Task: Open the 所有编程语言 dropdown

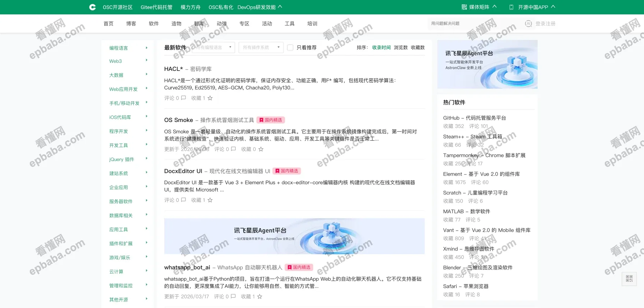Action: click(x=213, y=47)
